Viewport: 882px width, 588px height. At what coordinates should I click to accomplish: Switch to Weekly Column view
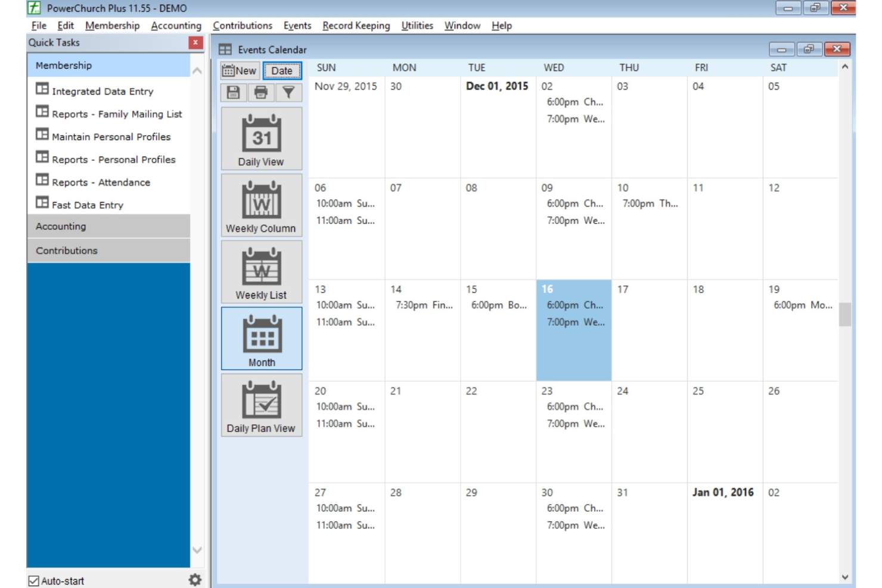tap(261, 206)
